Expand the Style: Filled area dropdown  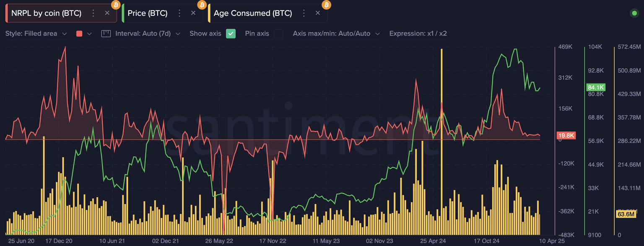click(36, 34)
